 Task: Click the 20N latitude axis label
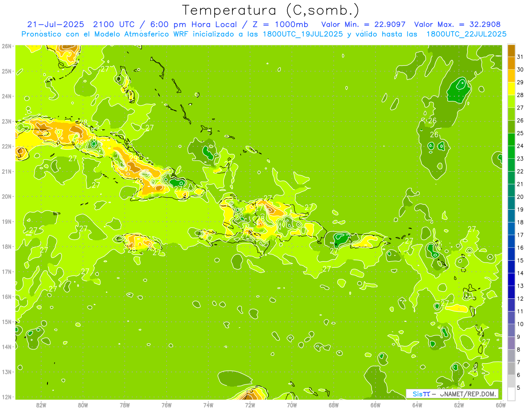[x=6, y=196]
